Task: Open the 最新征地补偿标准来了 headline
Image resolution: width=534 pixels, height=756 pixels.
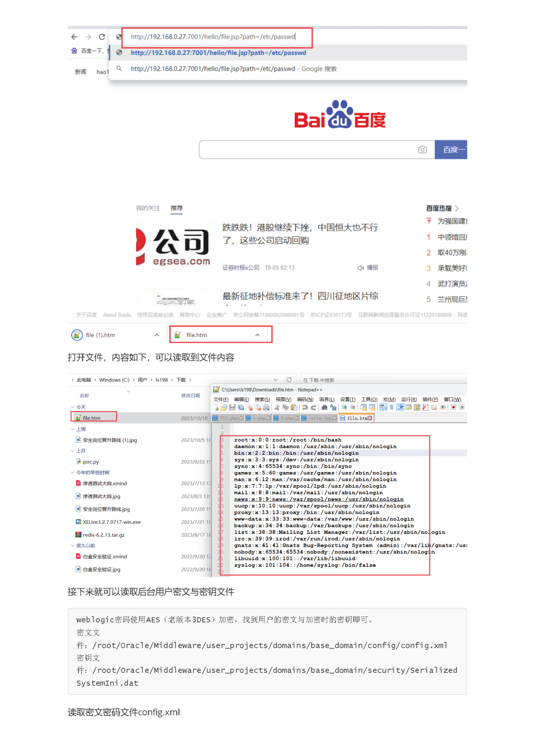Action: [x=300, y=296]
